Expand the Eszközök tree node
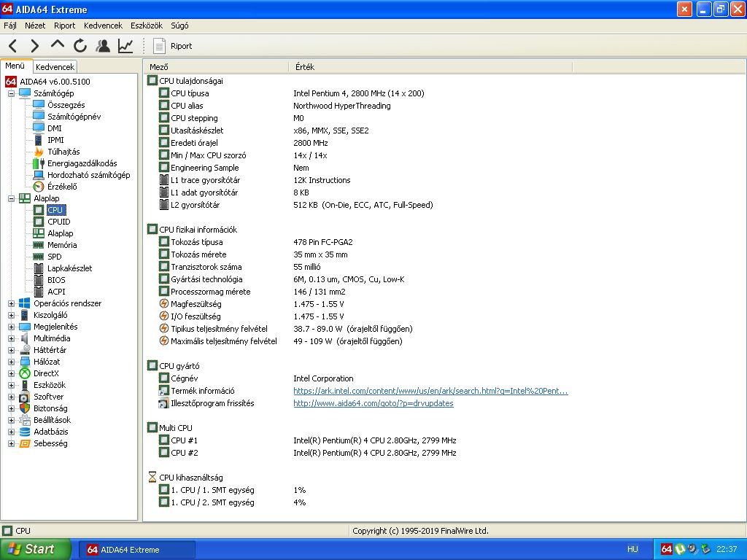This screenshot has height=560, width=747. 11,385
